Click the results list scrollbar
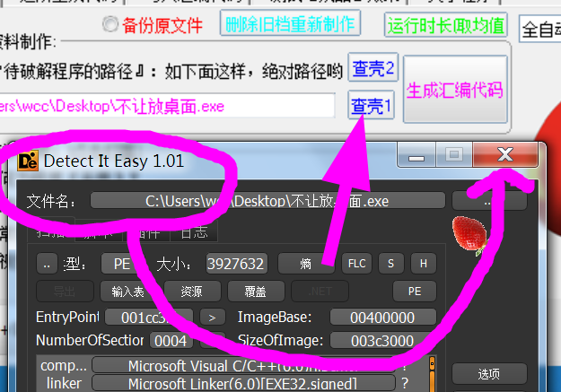The height and width of the screenshot is (392, 561). pos(433,374)
